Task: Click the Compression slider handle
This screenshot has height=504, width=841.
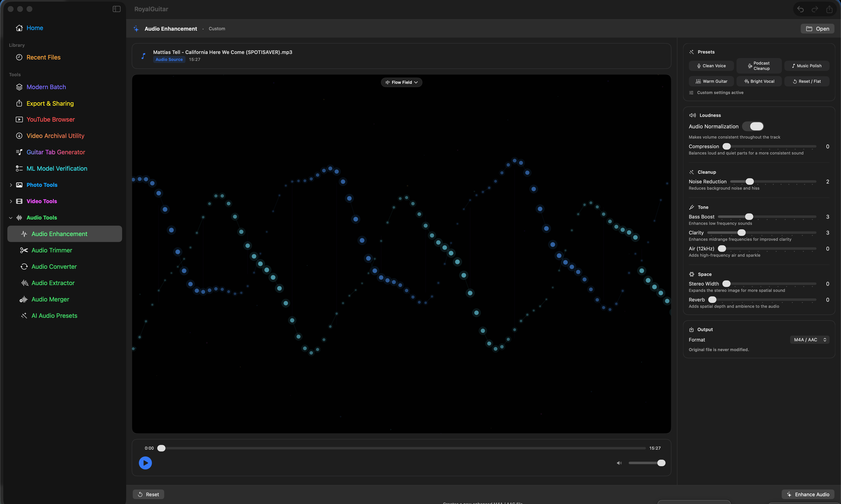Action: pos(726,146)
